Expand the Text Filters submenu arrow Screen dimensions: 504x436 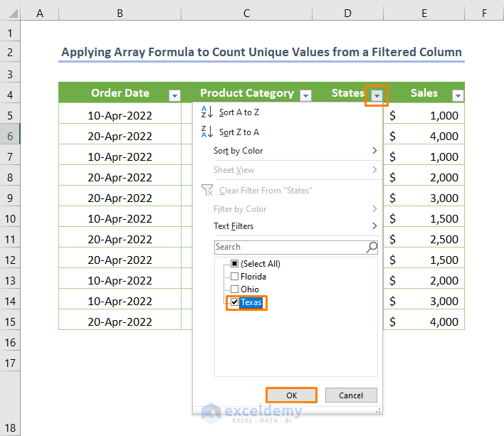(374, 225)
